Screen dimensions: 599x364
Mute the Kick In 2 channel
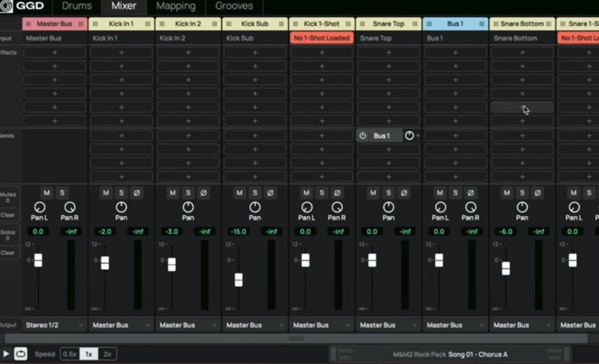point(173,193)
